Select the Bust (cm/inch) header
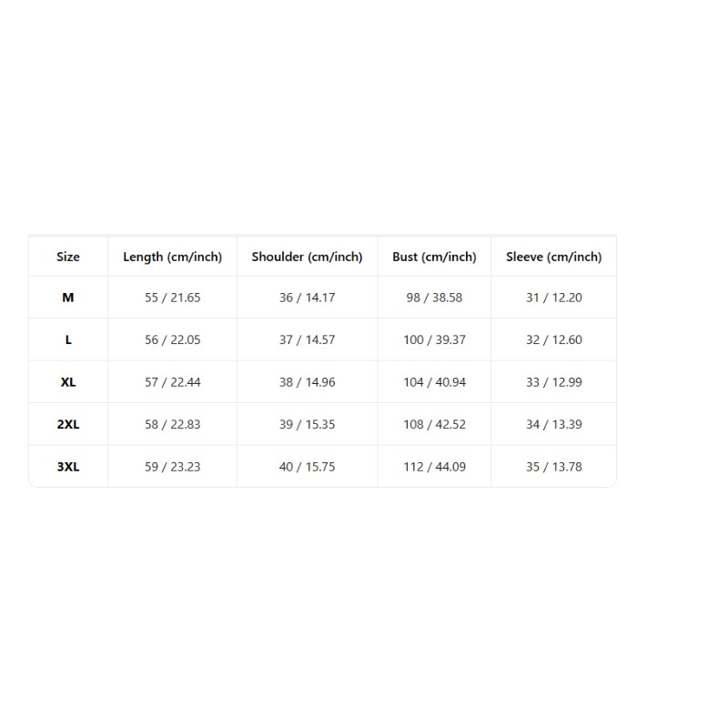 [434, 257]
